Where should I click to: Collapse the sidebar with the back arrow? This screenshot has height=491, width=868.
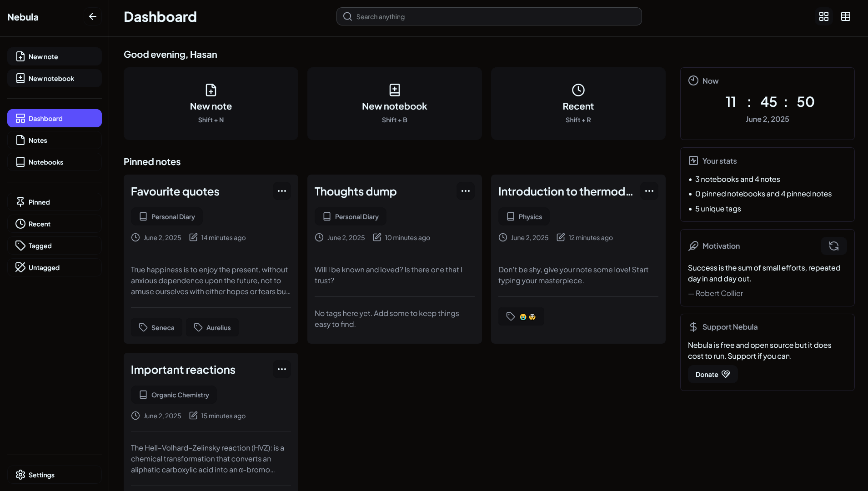click(93, 16)
